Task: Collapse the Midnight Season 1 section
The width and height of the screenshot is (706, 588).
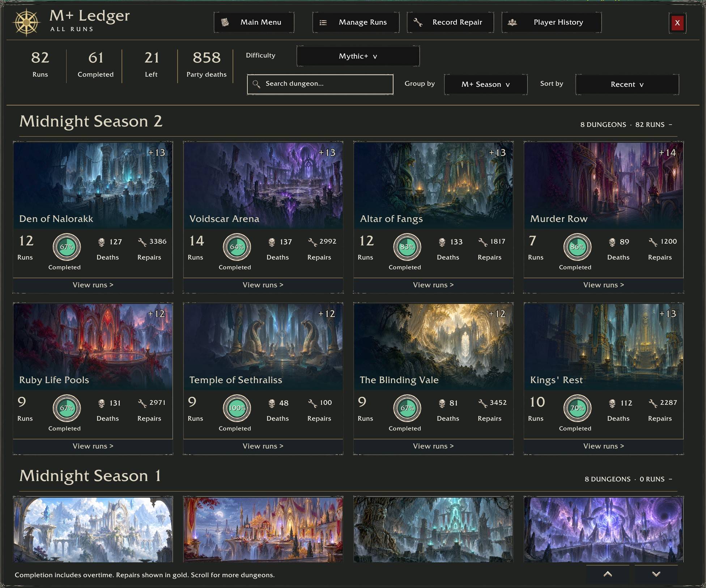Action: [670, 479]
